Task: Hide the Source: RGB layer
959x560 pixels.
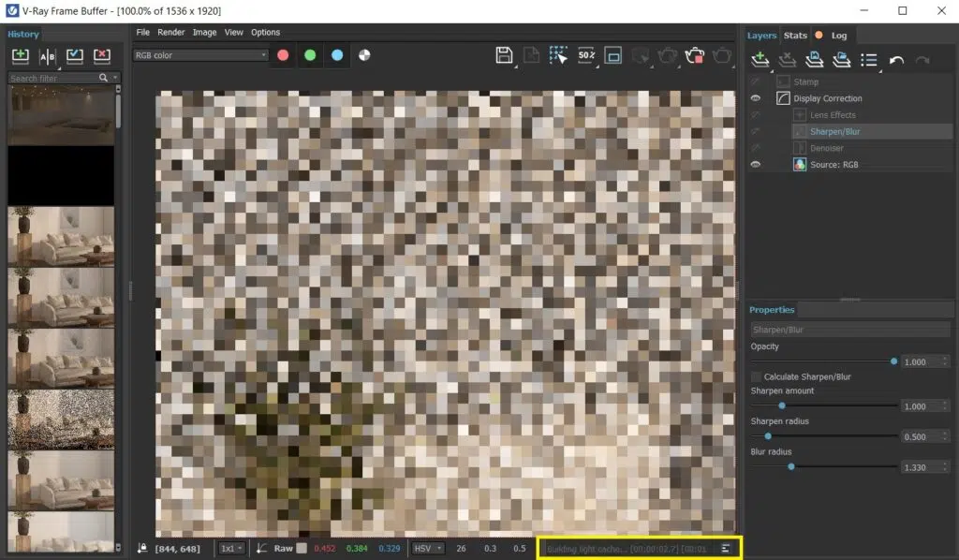Action: click(x=755, y=165)
